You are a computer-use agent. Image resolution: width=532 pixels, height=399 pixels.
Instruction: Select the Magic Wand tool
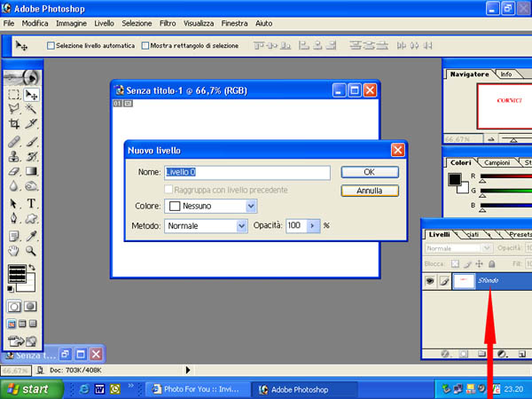click(31, 109)
